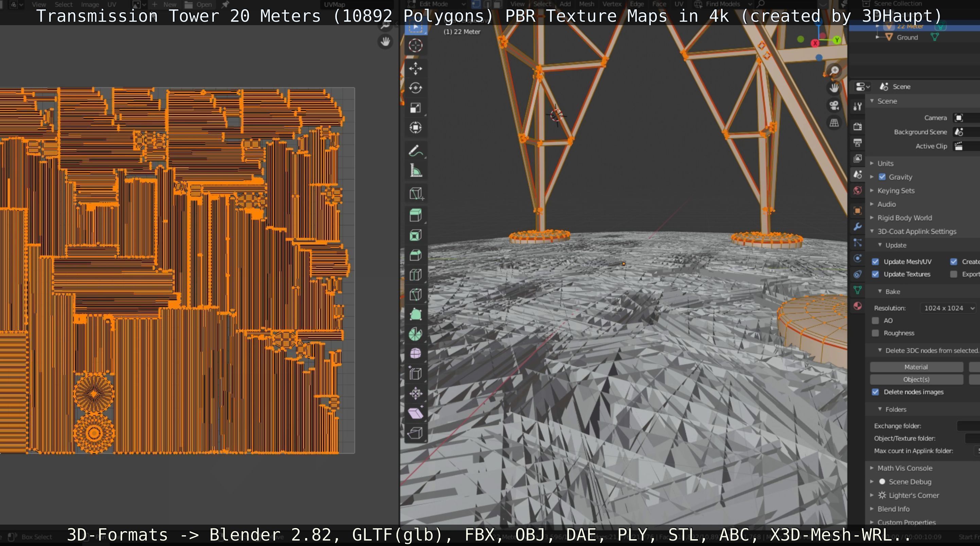Screen dimensions: 980x546
Task: Click the UV editor pan hand icon
Action: coord(385,41)
